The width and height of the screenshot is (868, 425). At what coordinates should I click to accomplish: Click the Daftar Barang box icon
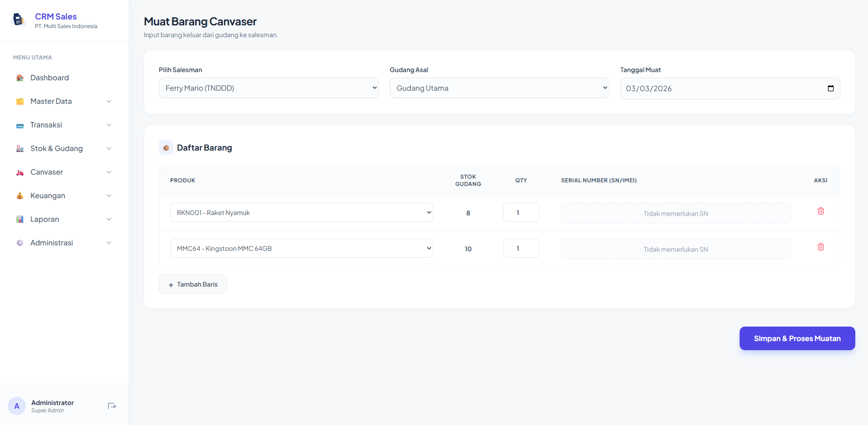[x=166, y=148]
